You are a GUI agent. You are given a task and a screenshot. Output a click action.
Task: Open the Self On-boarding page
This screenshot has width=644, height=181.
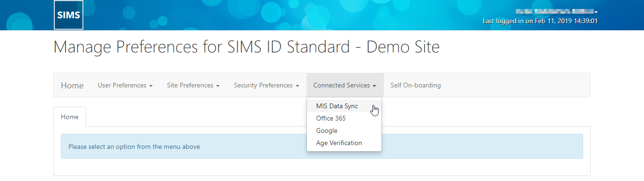(415, 86)
